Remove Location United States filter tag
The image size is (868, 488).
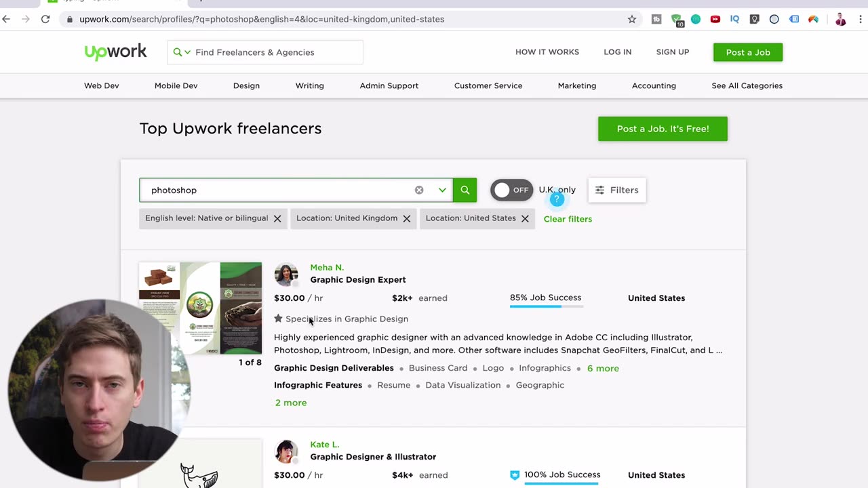pyautogui.click(x=525, y=218)
